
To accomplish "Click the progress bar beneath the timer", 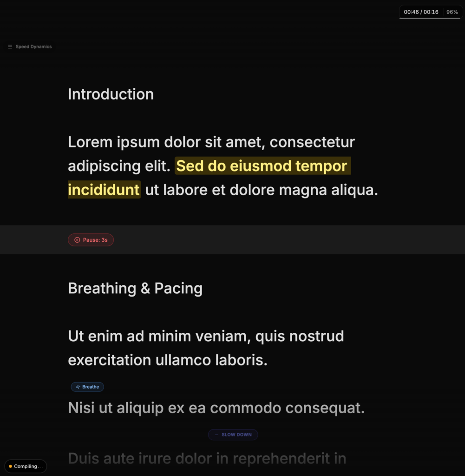I will [x=430, y=19].
